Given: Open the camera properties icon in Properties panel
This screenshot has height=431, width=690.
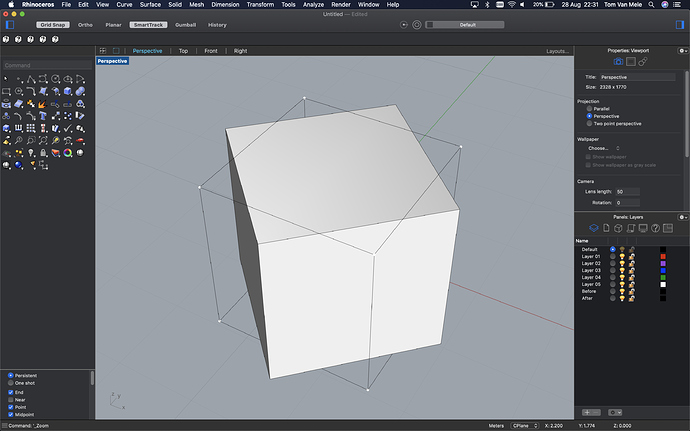Looking at the screenshot, I should tap(618, 62).
